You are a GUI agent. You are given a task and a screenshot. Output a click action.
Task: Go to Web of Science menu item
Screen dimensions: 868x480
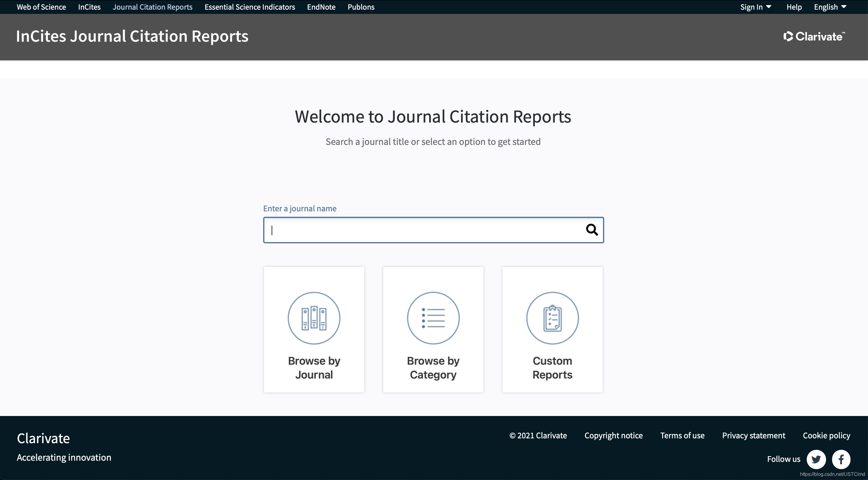(x=41, y=7)
